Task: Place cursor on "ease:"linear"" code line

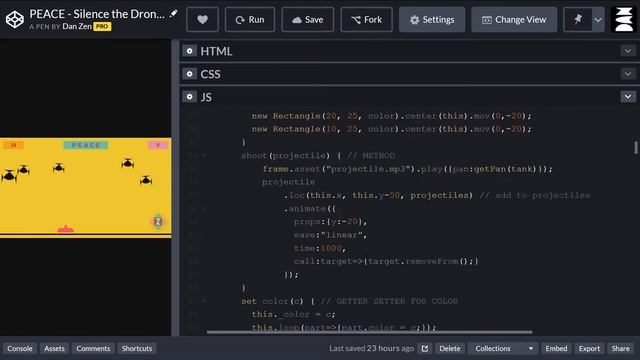Action: (x=330, y=235)
